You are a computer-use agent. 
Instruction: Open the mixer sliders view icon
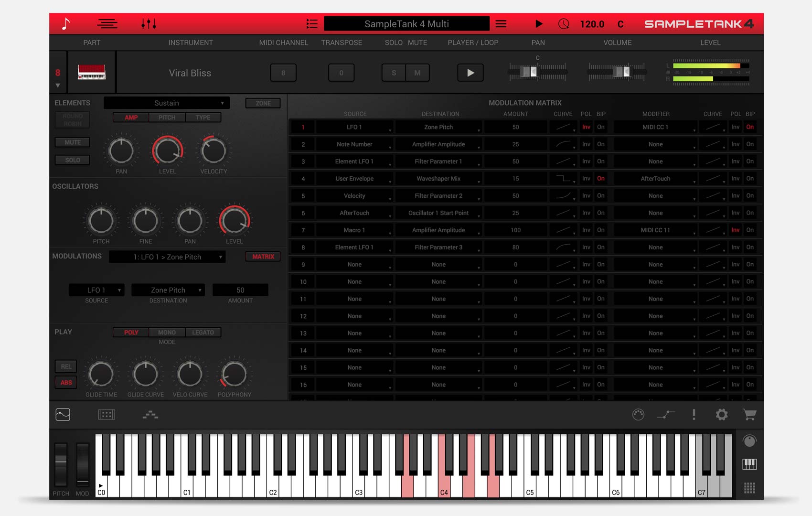pyautogui.click(x=149, y=23)
